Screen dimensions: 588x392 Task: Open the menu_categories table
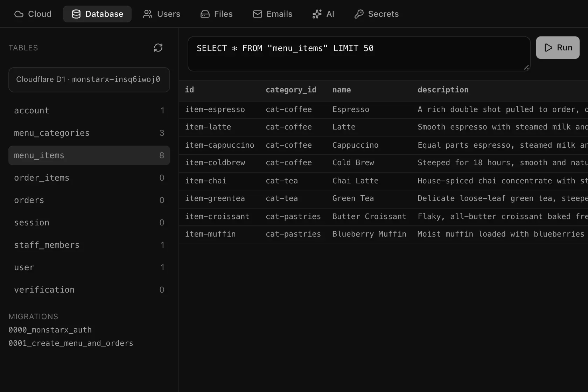click(x=89, y=133)
